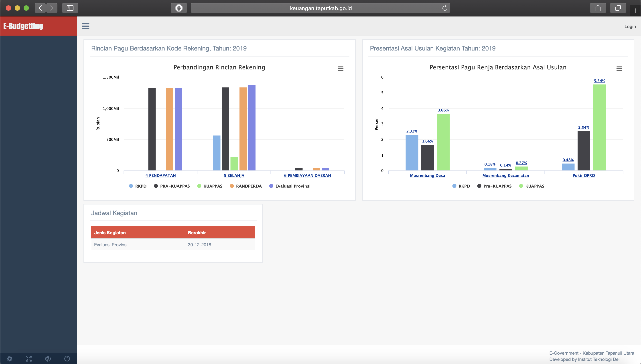
Task: Open the Persentasi Pagu Renja chart context menu
Action: (619, 69)
